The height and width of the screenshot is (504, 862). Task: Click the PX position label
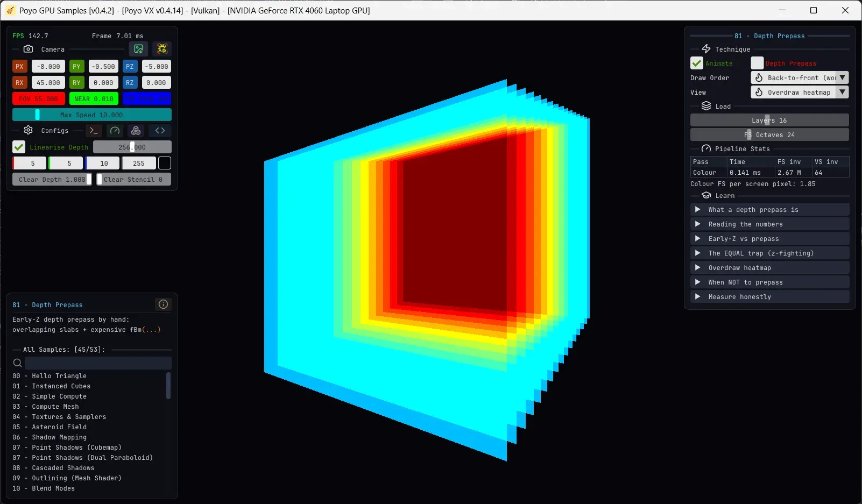point(20,67)
